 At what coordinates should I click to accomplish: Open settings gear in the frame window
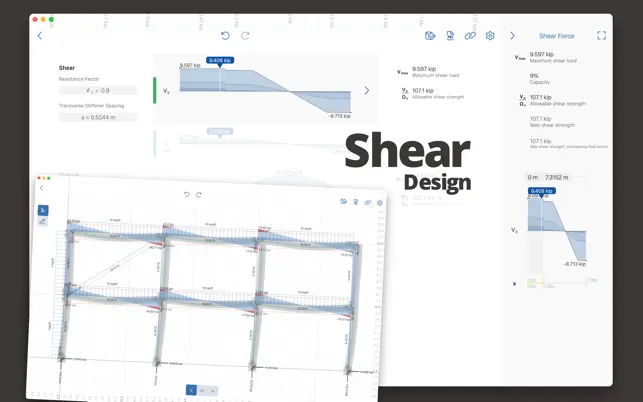[380, 203]
